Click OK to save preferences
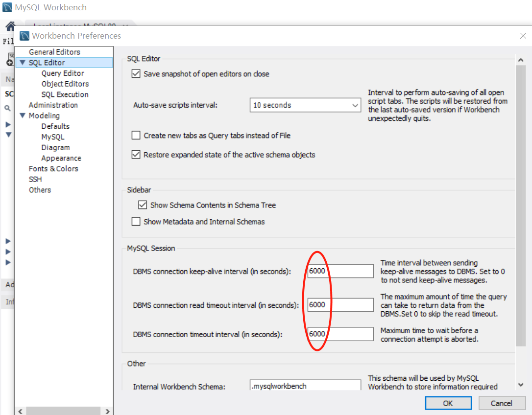532x415 pixels. coord(448,403)
